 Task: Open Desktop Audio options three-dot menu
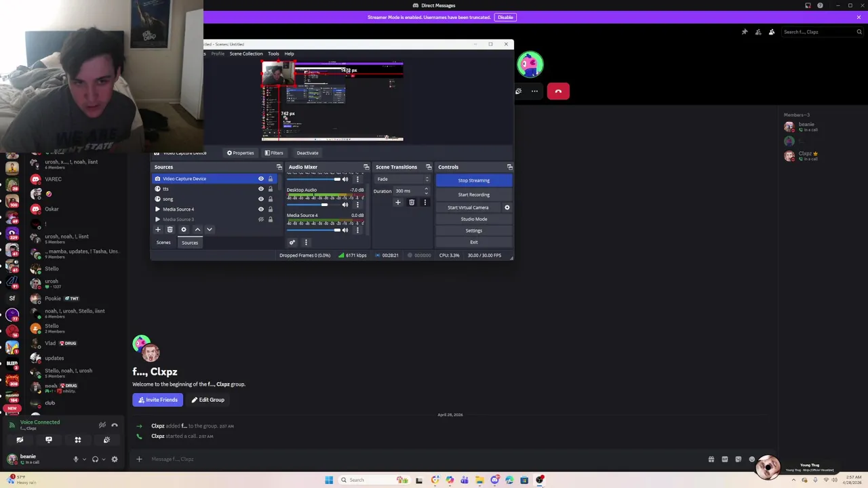coord(357,205)
